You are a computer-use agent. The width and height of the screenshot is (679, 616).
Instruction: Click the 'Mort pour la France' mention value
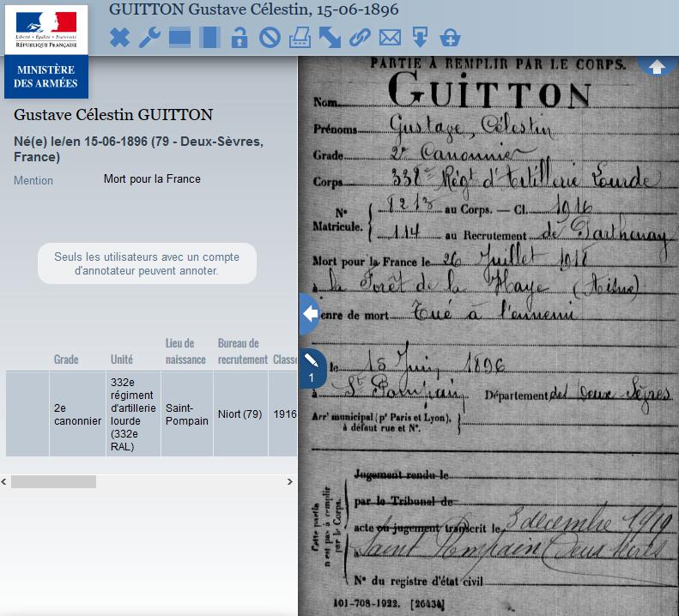[152, 179]
